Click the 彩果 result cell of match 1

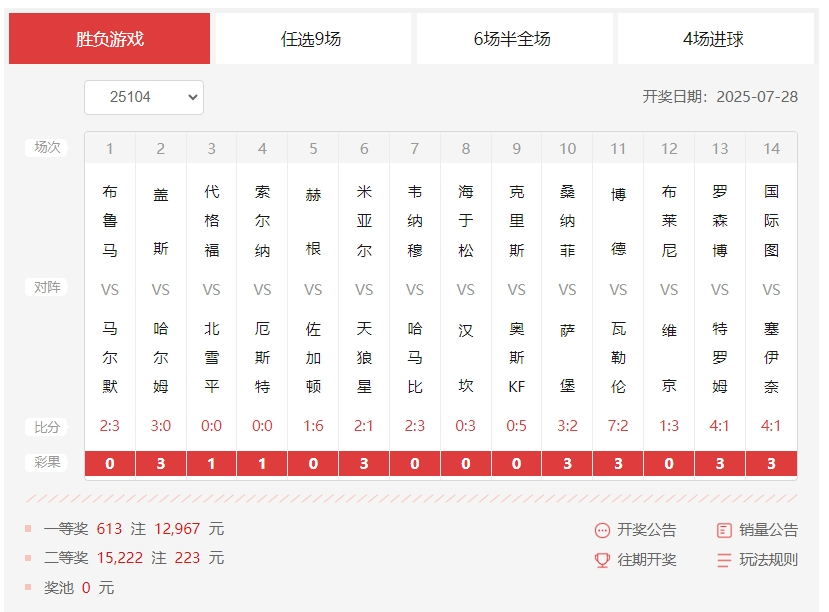109,464
